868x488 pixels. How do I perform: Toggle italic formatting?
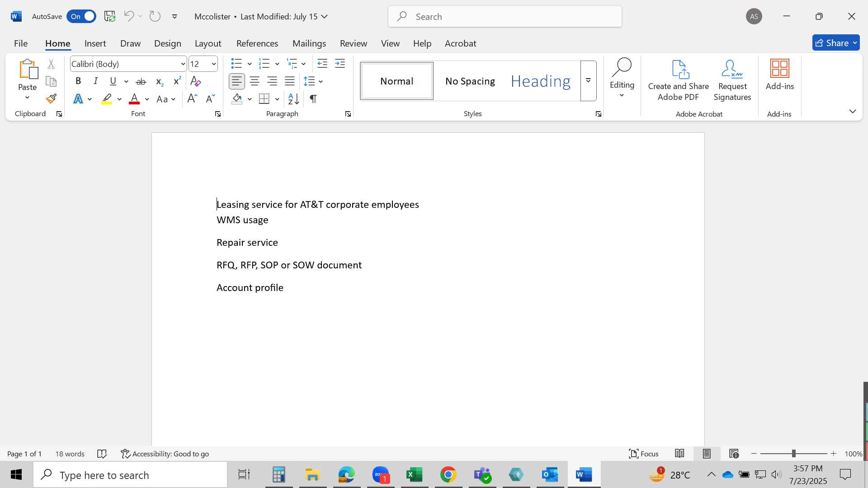pyautogui.click(x=96, y=81)
